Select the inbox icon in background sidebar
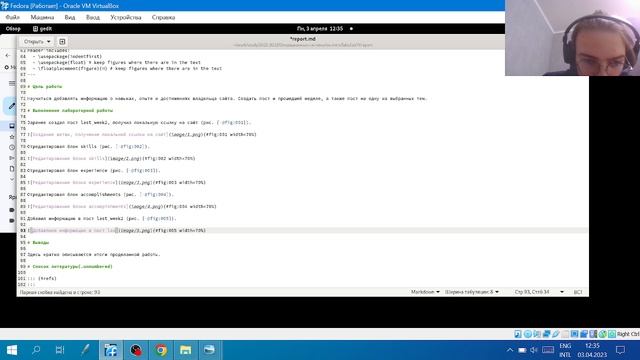 point(12,126)
